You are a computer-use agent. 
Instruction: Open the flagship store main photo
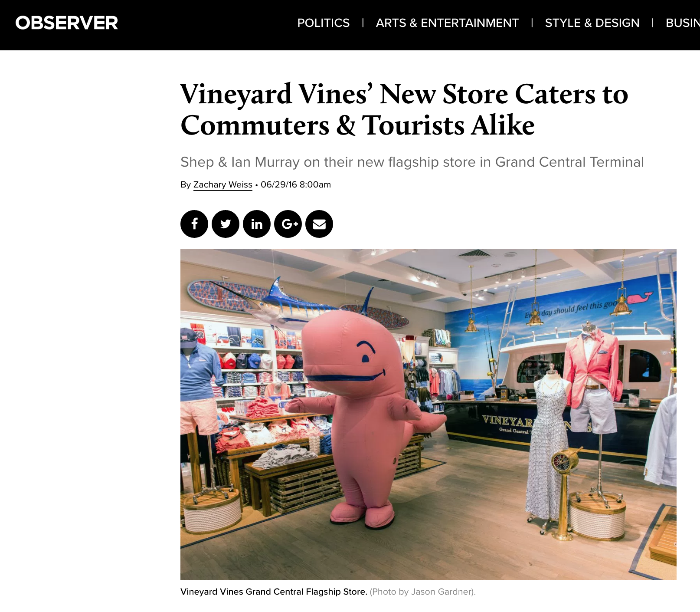pos(429,415)
